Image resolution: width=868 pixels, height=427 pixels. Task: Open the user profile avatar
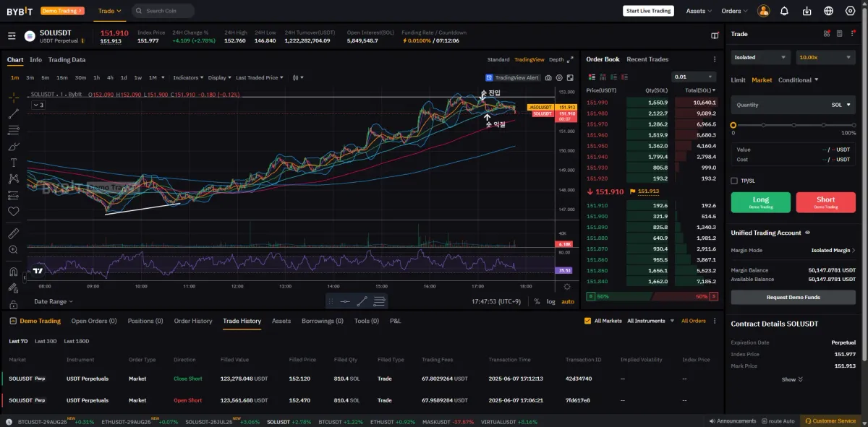point(764,11)
